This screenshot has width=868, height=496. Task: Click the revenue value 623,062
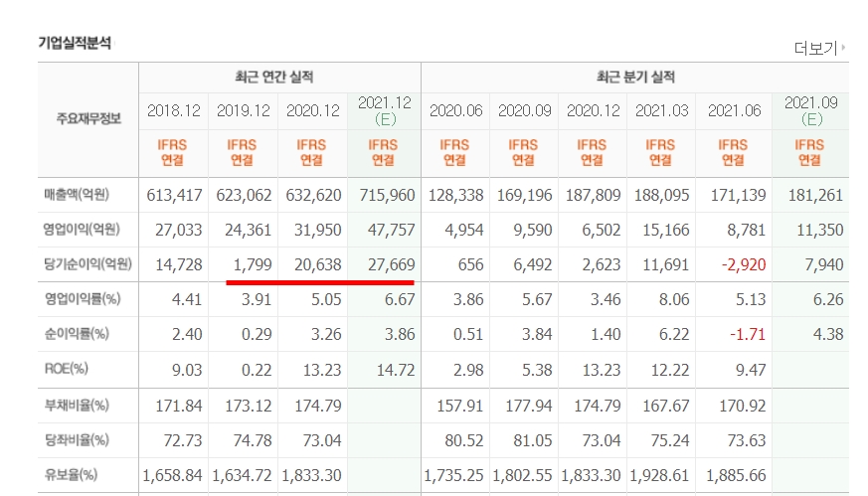click(245, 196)
